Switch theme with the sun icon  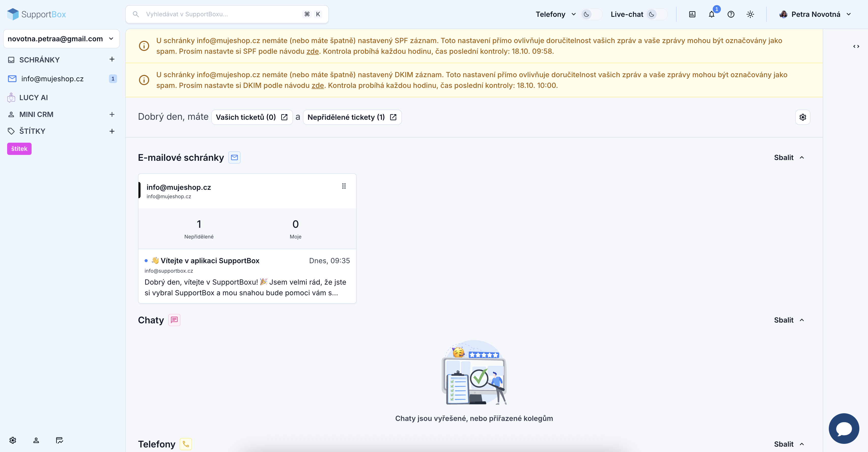coord(750,14)
